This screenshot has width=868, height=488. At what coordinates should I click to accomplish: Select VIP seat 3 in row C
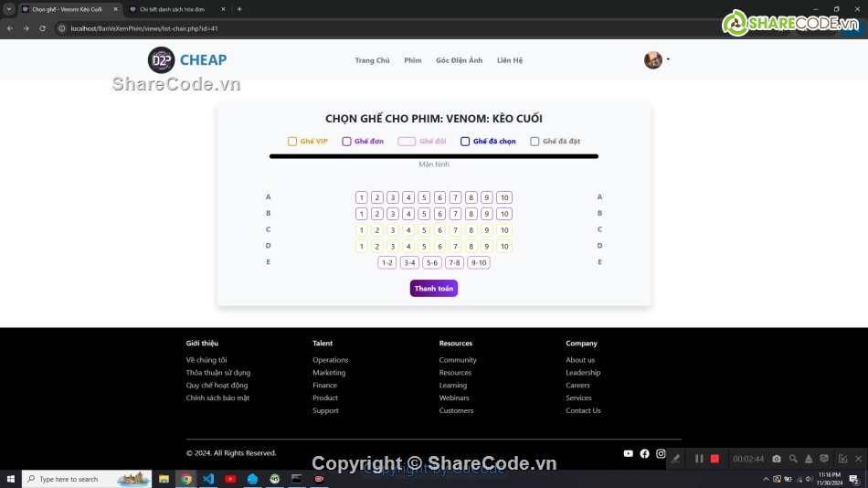(393, 230)
